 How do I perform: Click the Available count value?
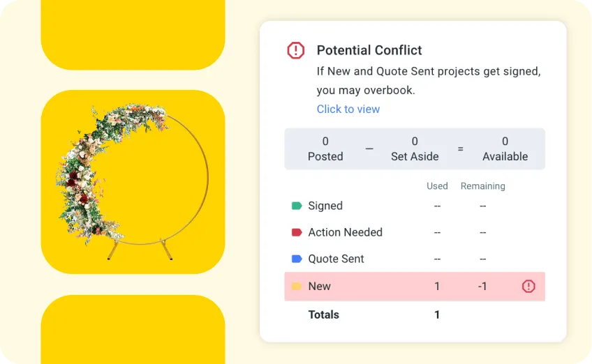pos(505,142)
